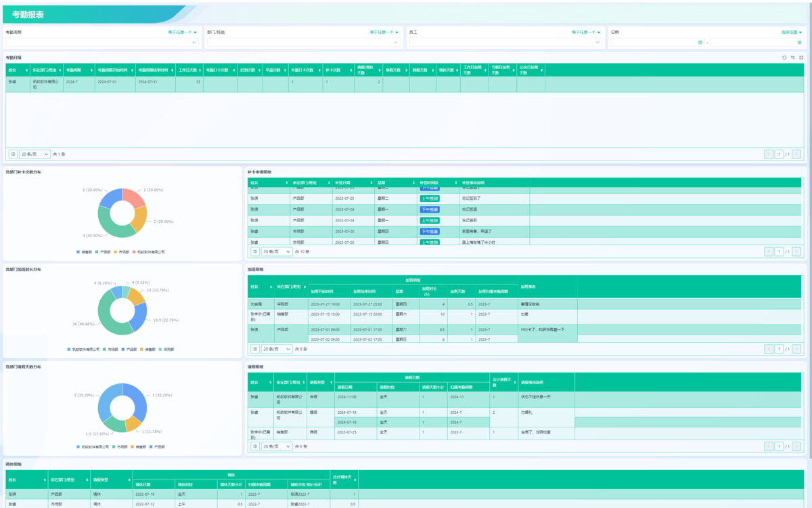
Task: Toggle 产品部 legend in 各部门请假天数分布 chart
Action: 157,447
